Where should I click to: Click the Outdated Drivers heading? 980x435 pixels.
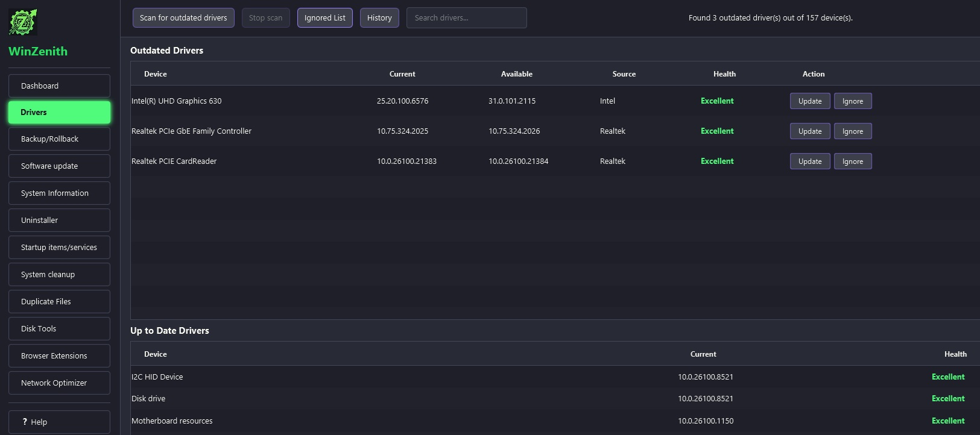pyautogui.click(x=166, y=50)
